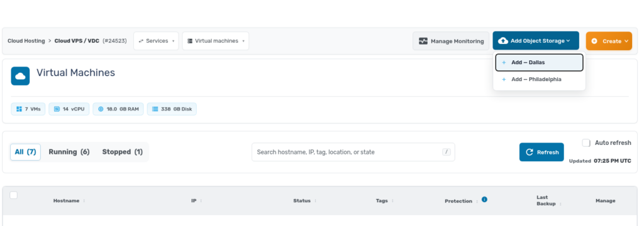The image size is (644, 226).
Task: Go to Cloud Hosting breadcrumb link
Action: point(26,41)
